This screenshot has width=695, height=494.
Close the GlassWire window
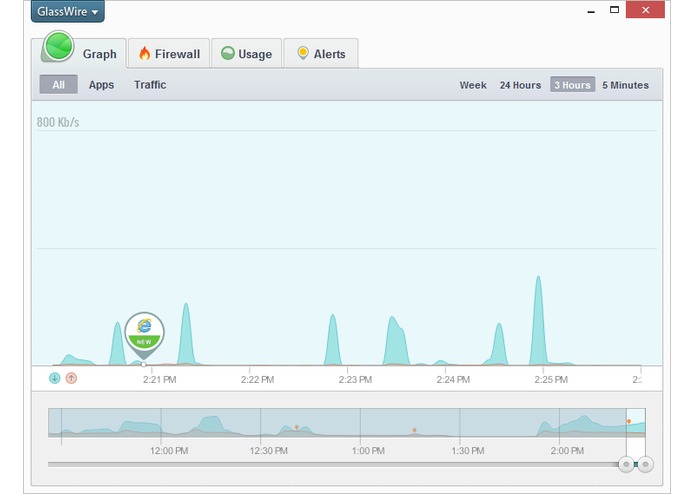[x=645, y=10]
